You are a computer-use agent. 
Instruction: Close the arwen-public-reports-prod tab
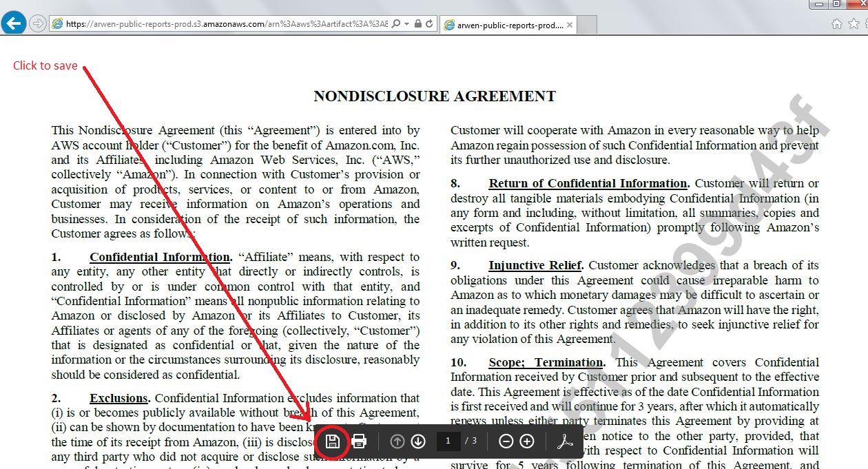570,25
